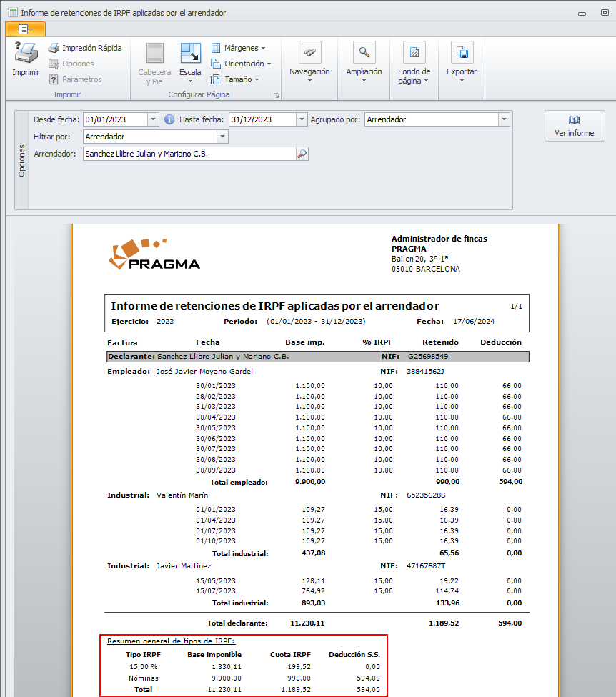Click the Arrendador name input field

click(x=190, y=154)
